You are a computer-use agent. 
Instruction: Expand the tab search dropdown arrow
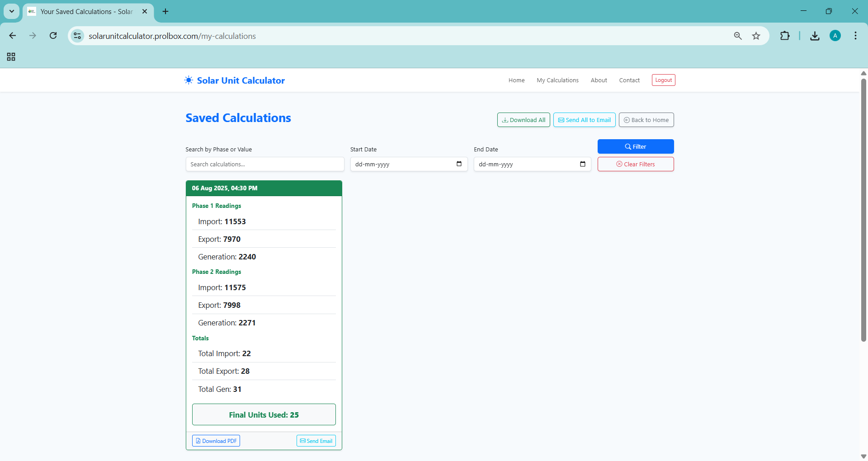pyautogui.click(x=12, y=11)
